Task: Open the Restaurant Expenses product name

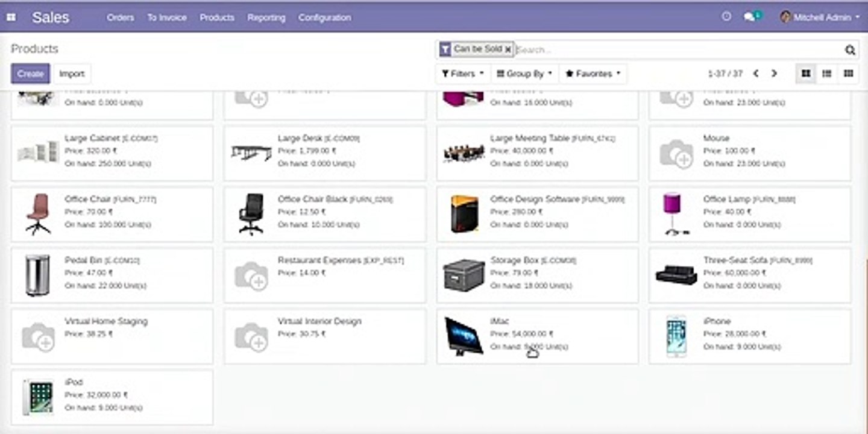Action: coord(319,260)
